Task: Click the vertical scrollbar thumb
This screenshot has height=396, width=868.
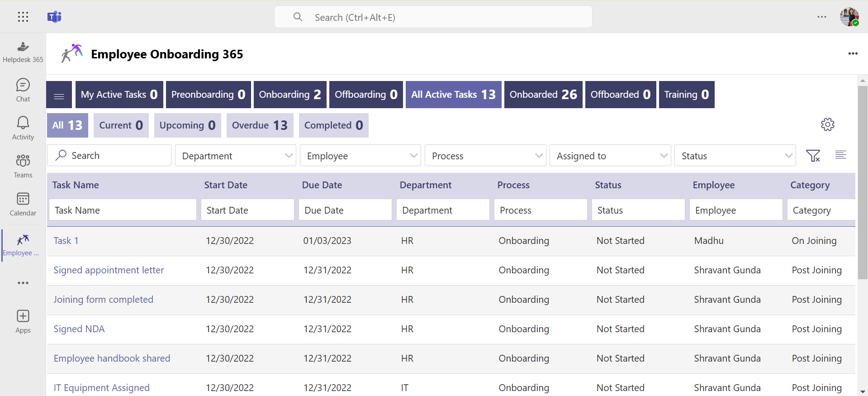Action: click(863, 182)
